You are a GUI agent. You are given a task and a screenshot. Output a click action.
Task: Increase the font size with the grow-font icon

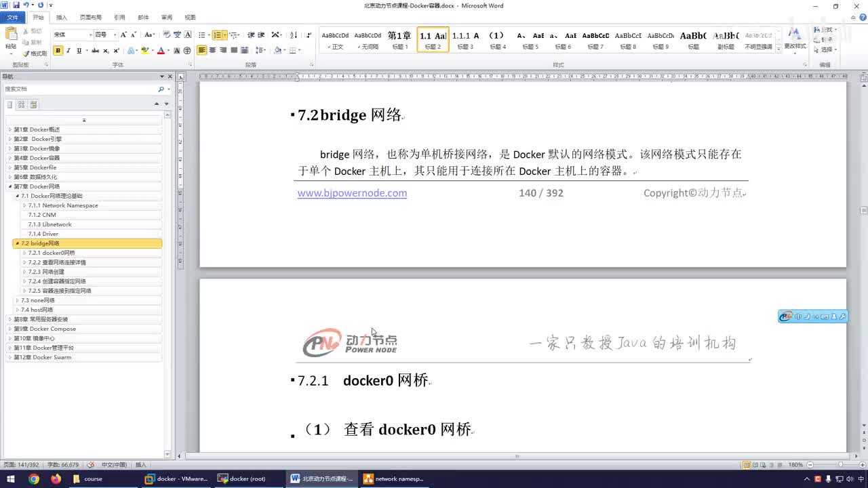[123, 35]
